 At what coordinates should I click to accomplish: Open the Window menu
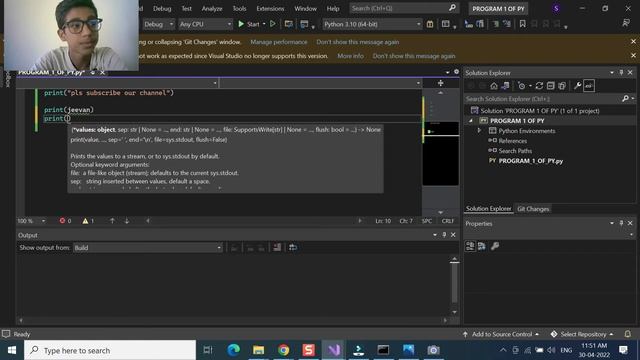coord(305,9)
